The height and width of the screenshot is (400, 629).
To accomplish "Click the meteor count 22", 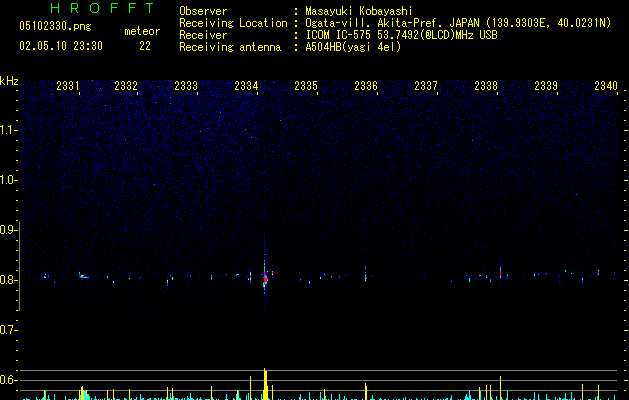I will click(x=145, y=46).
